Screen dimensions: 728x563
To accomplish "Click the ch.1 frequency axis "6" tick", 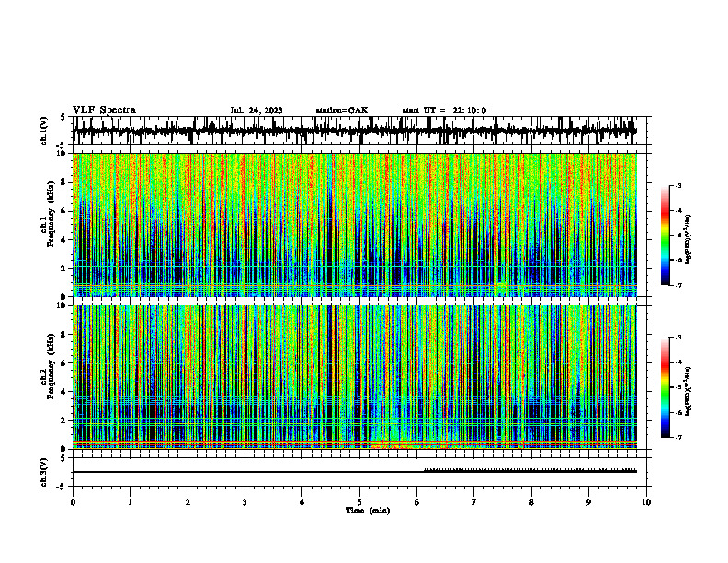I will (x=63, y=211).
